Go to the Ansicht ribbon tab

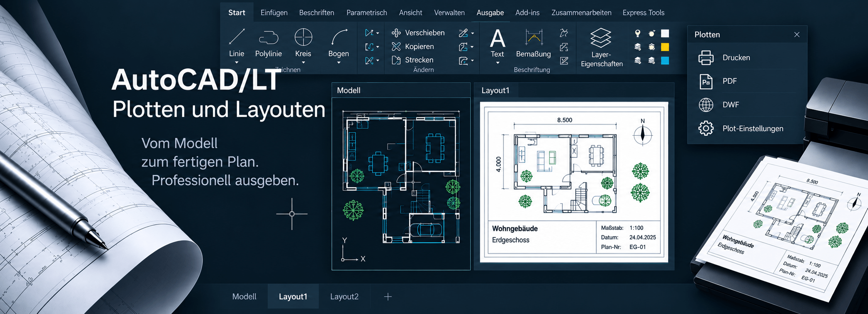pos(411,12)
